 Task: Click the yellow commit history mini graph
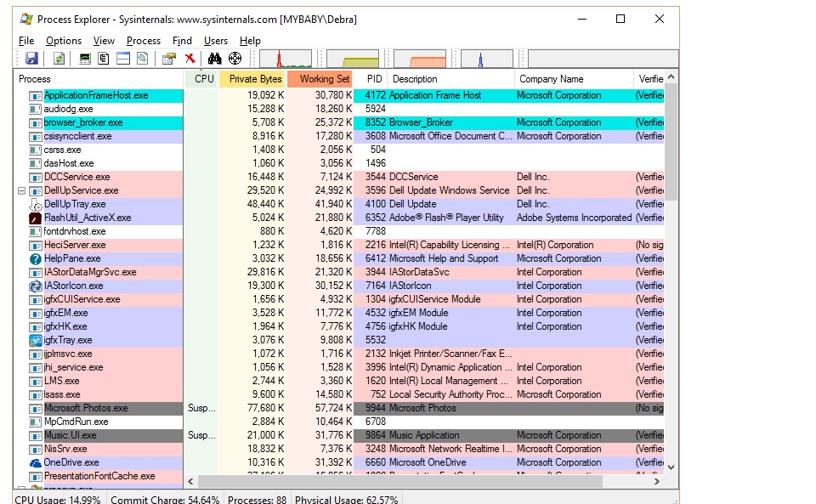352,59
